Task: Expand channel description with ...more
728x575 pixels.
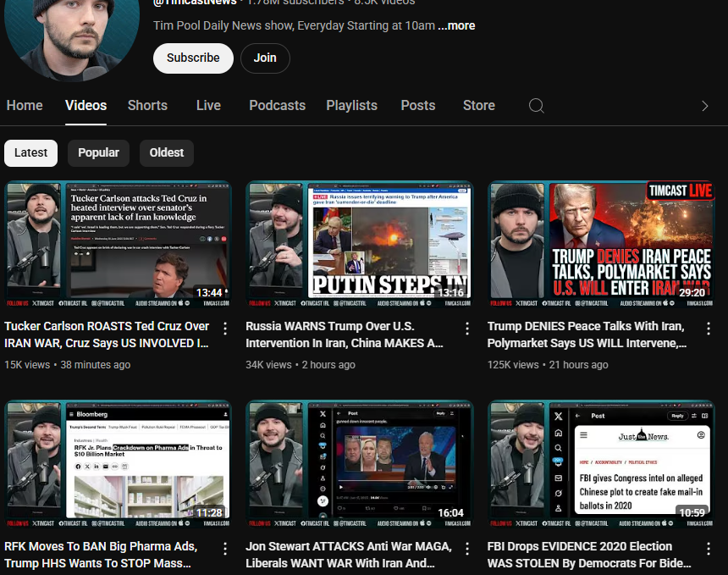Action: pos(456,25)
